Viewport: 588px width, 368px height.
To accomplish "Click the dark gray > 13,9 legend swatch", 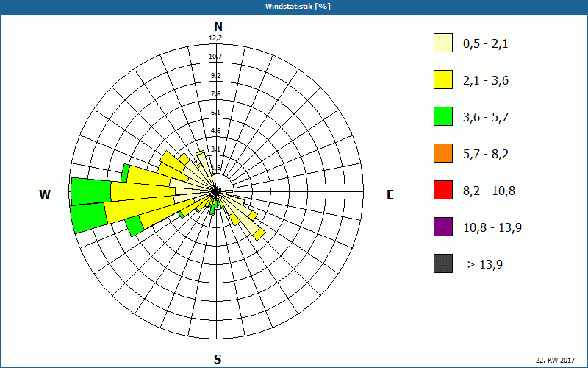I will [443, 263].
